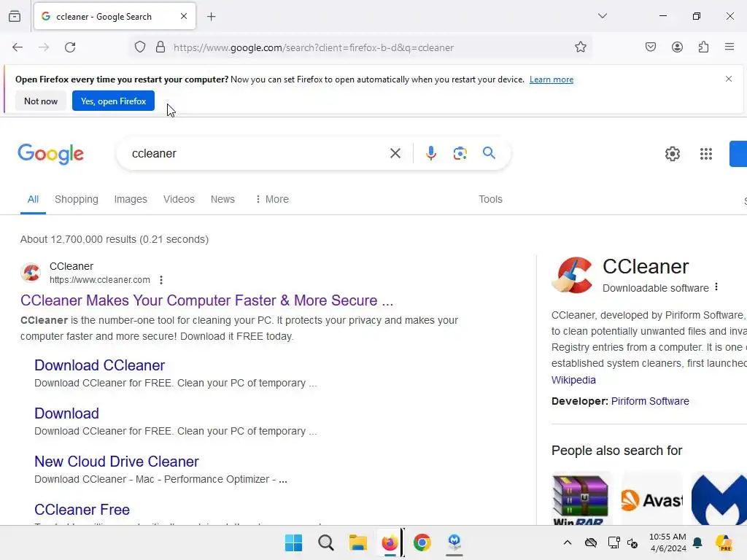The width and height of the screenshot is (747, 560).
Task: Open File Explorer from taskbar
Action: coord(357,542)
